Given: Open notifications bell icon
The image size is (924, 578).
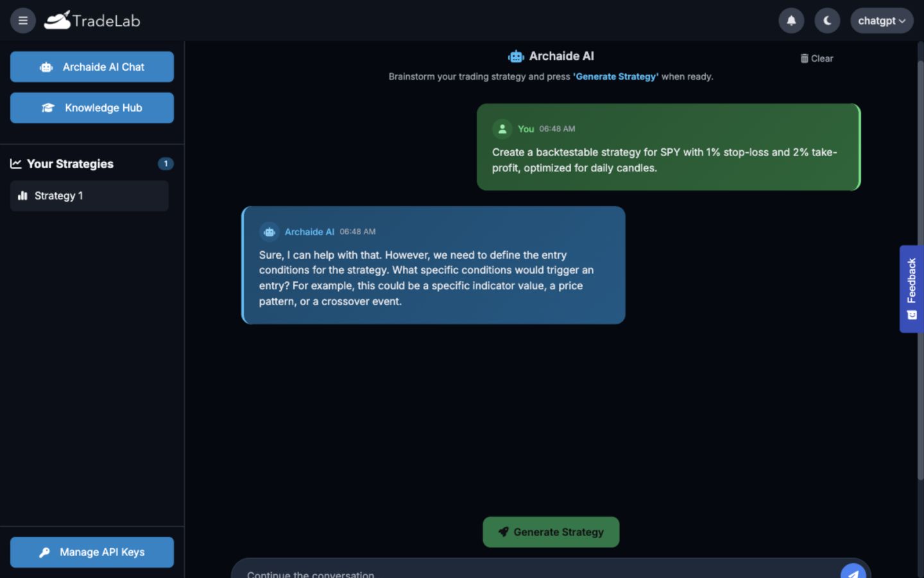Looking at the screenshot, I should point(791,21).
